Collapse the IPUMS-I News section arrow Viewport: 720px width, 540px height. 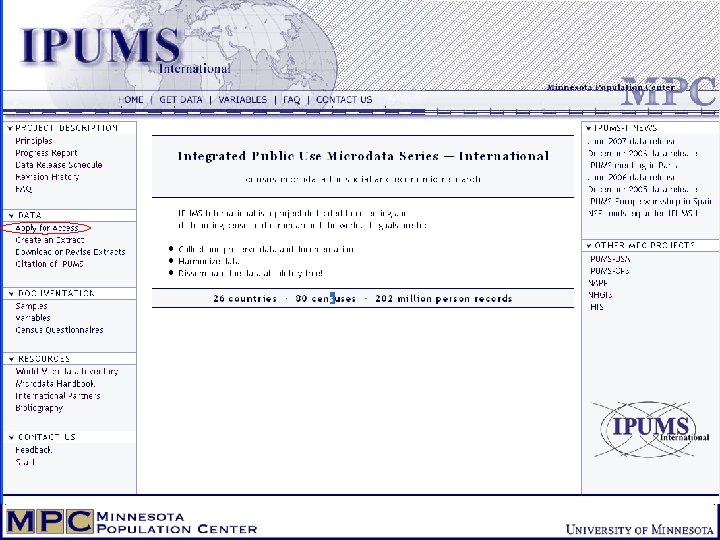(x=589, y=129)
